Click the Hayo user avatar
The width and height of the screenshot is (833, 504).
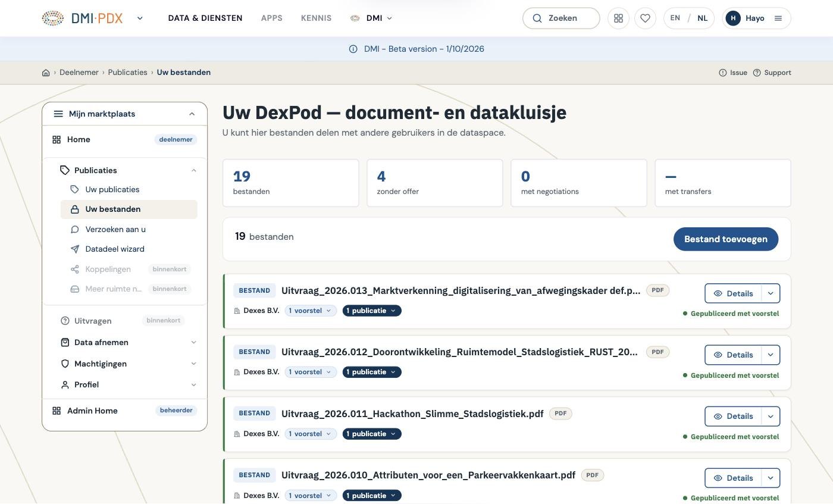point(733,18)
